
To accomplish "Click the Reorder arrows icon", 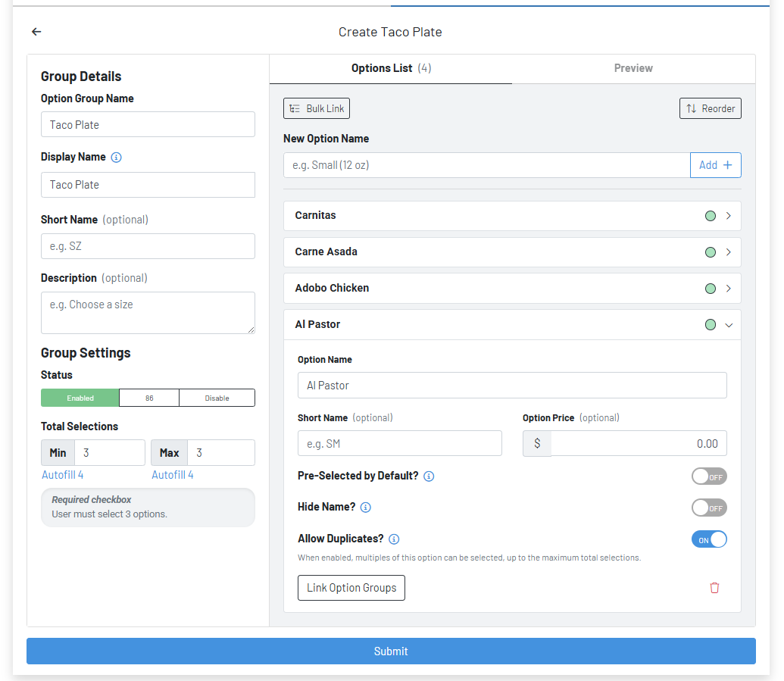I will 691,108.
